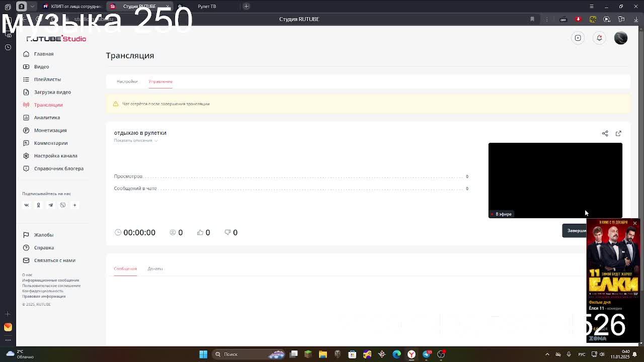Viewport: 644px width, 362px height.
Task: Open browser hamburger menu
Action: tap(592, 6)
